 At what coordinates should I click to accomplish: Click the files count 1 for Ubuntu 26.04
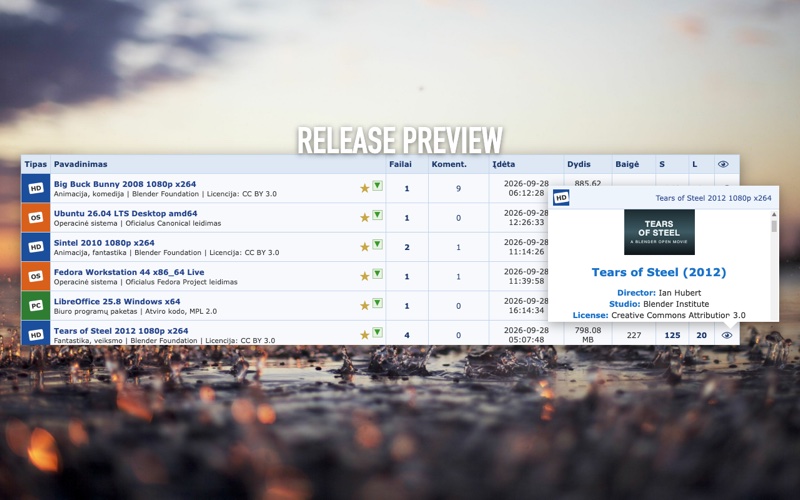(407, 218)
